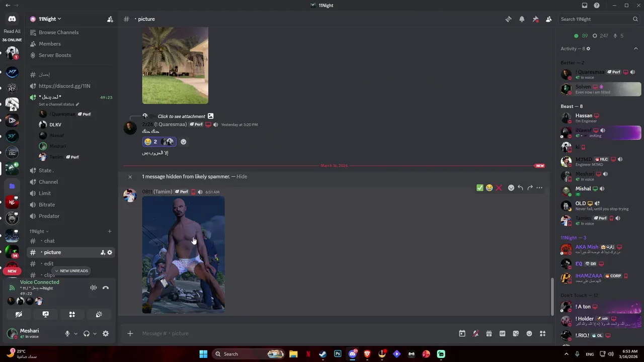
Task: Add green checkmark reaction to Tamim's message
Action: (480, 188)
